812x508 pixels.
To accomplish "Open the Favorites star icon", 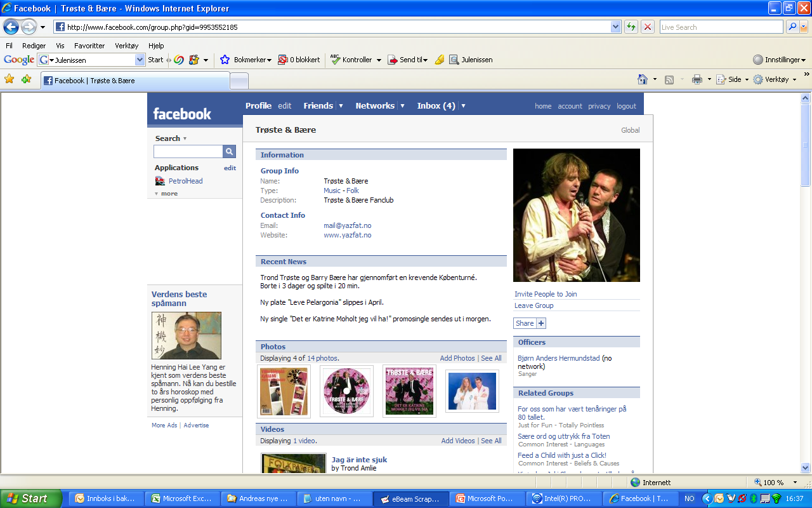I will 10,79.
